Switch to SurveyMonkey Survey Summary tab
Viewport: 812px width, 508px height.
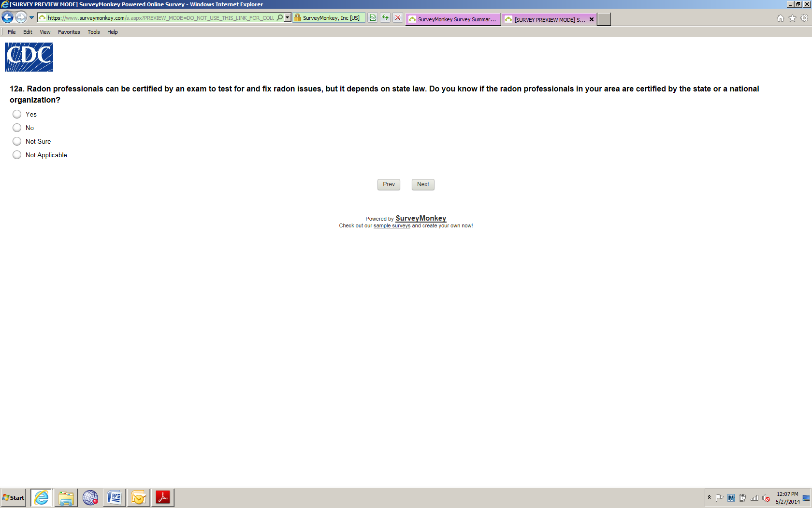[453, 19]
